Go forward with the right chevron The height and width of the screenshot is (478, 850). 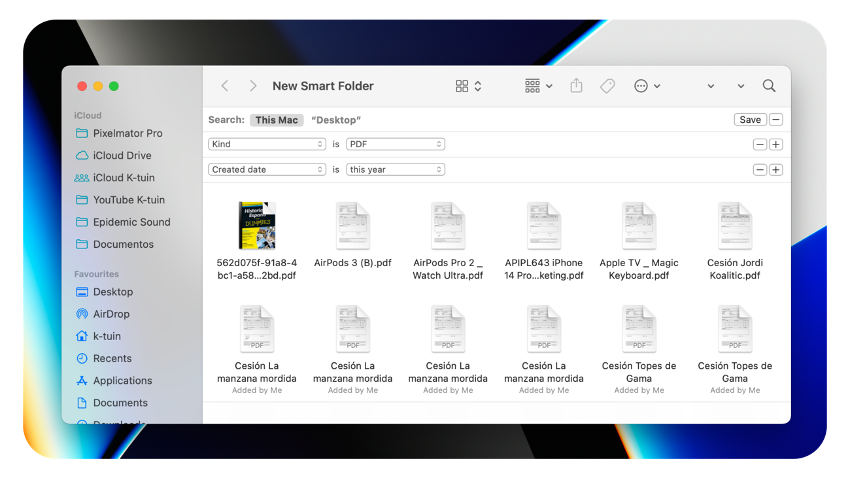(x=253, y=86)
